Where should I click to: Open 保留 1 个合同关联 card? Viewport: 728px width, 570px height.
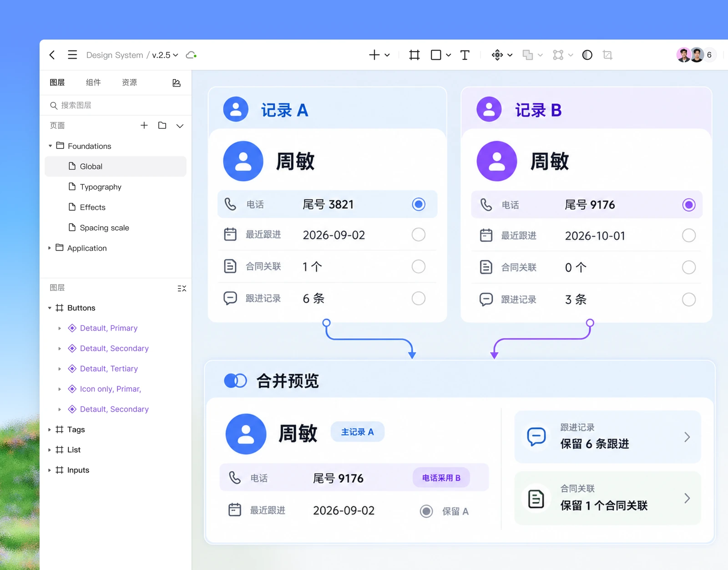pyautogui.click(x=607, y=498)
